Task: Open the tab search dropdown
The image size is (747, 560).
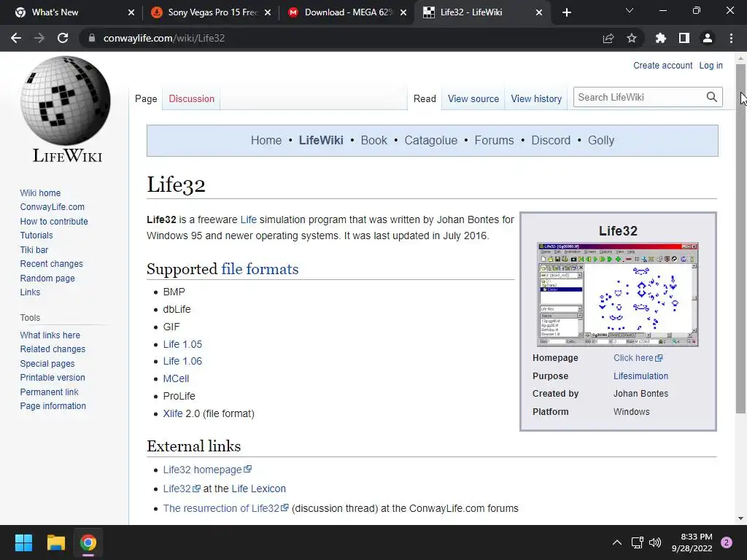Action: click(630, 10)
